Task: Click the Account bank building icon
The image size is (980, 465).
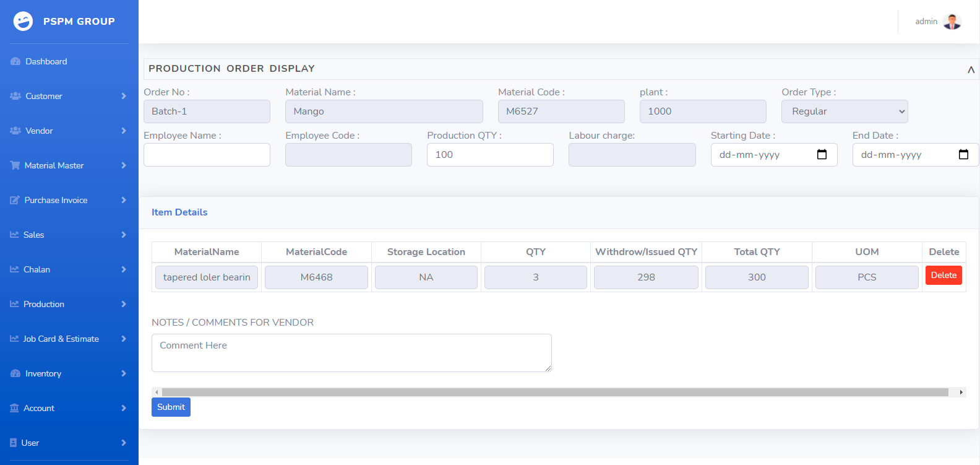Action: (x=15, y=408)
